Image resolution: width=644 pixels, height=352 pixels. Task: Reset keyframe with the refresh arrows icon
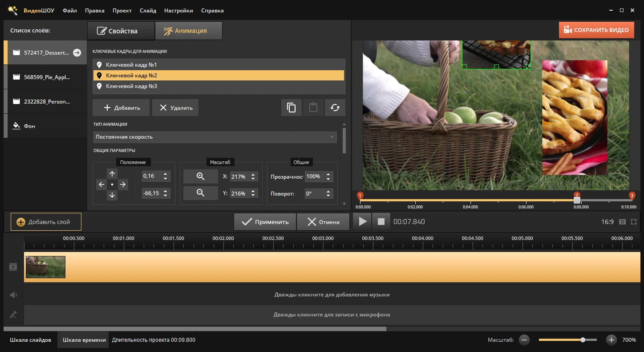[x=335, y=108]
